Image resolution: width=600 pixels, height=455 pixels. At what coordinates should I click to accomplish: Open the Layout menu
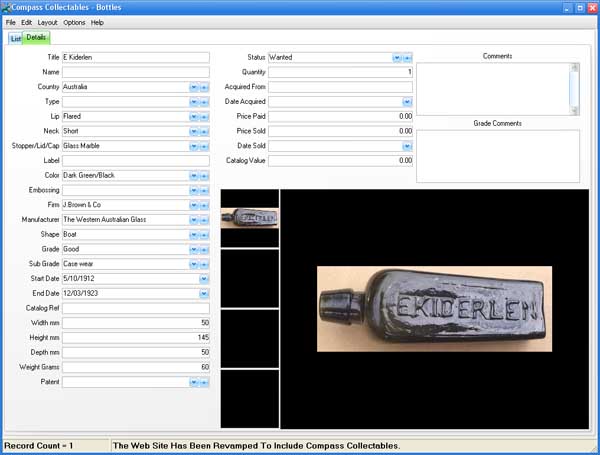tap(47, 23)
